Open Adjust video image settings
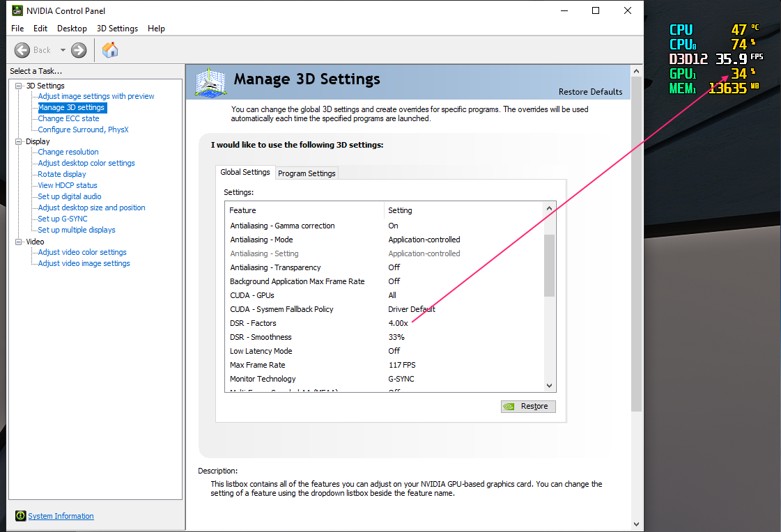781x532 pixels. 84,263
